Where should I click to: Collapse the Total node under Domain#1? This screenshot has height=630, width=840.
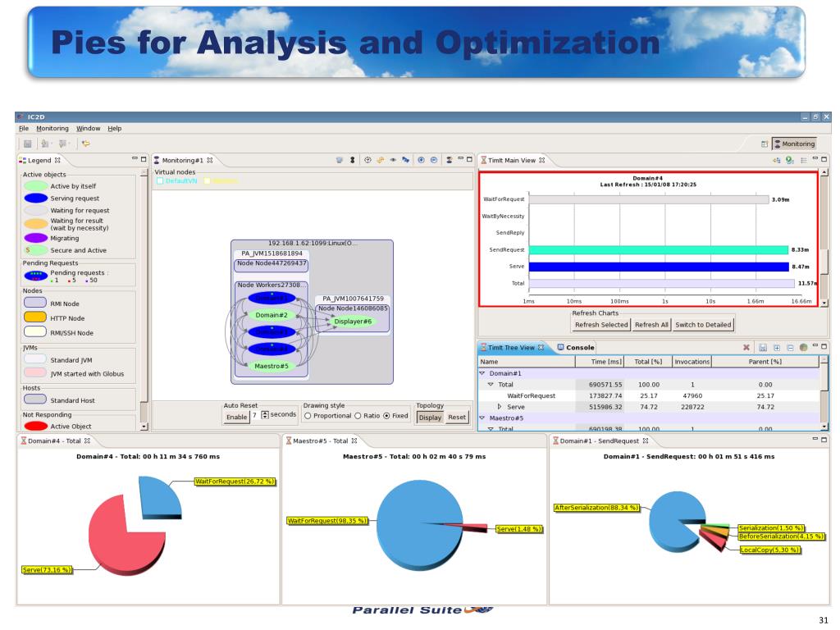point(491,384)
